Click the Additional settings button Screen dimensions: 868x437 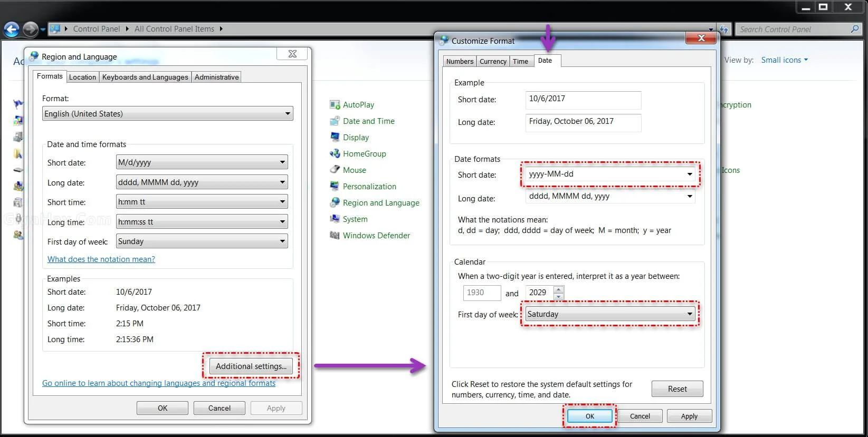pos(251,366)
